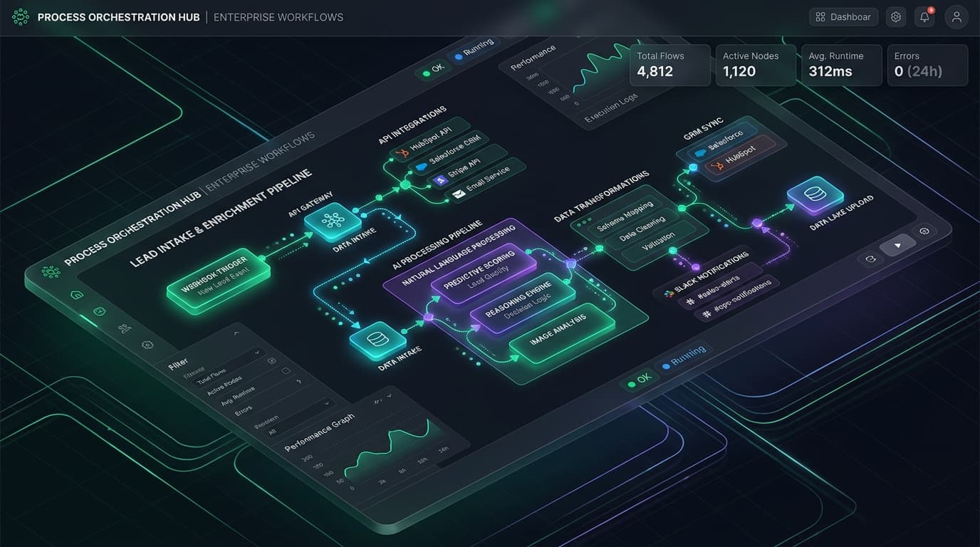The width and height of the screenshot is (980, 547).
Task: Click the Slack logo in Slack Notifications
Action: [669, 293]
